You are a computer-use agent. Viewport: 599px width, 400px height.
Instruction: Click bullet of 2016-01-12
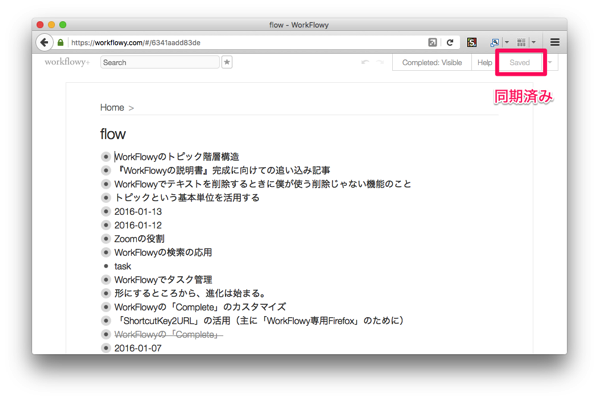tap(106, 225)
